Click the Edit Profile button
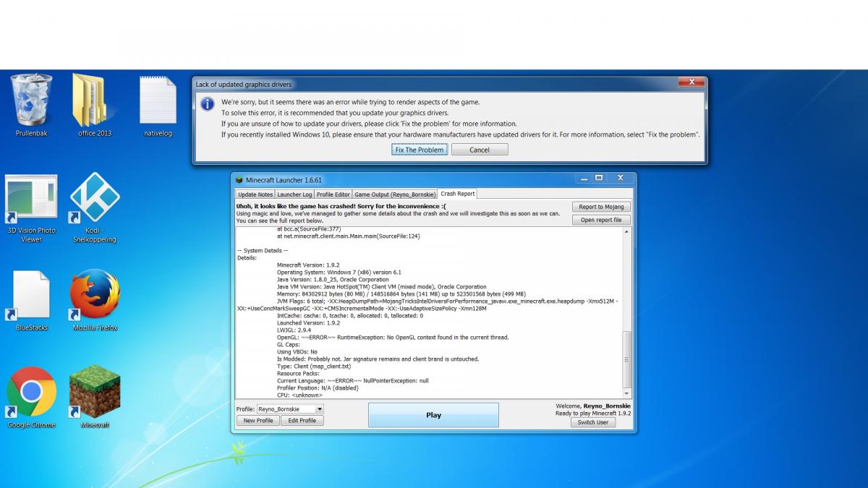868x488 pixels. pos(302,420)
